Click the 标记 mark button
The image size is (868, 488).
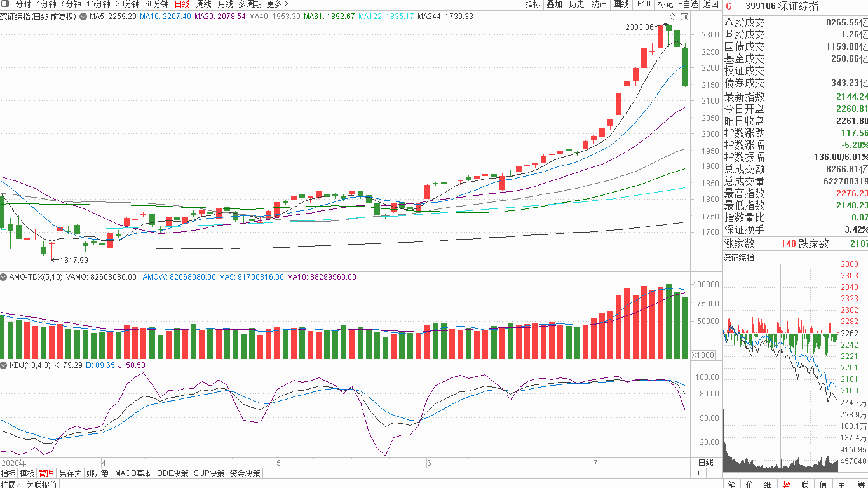coord(665,4)
